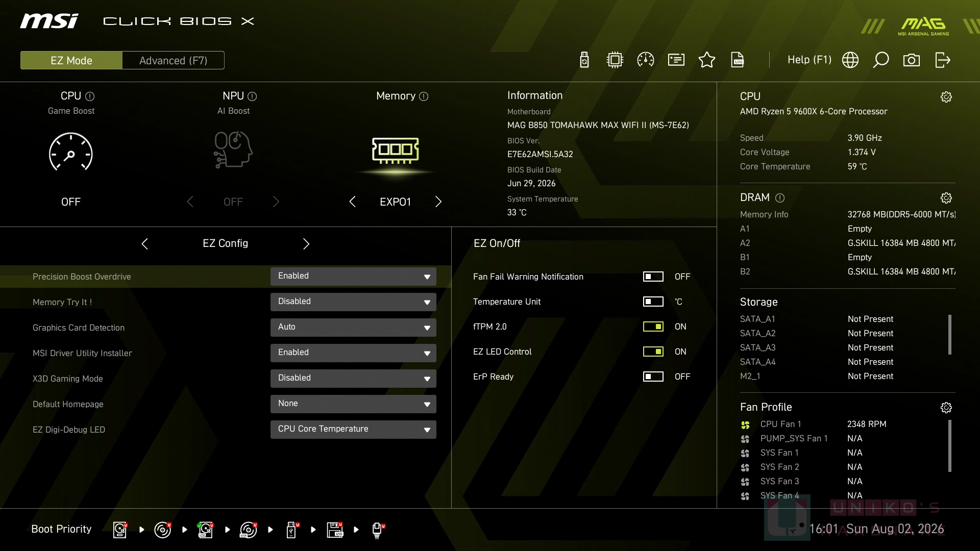Image resolution: width=980 pixels, height=551 pixels.
Task: Click the Fan Profile list scrollbar
Action: tap(950, 446)
